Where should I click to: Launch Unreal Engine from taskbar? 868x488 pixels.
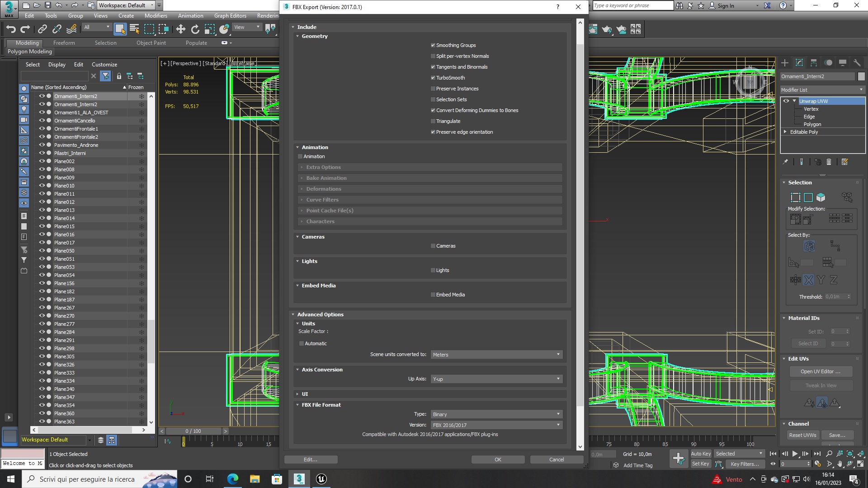tap(321, 479)
